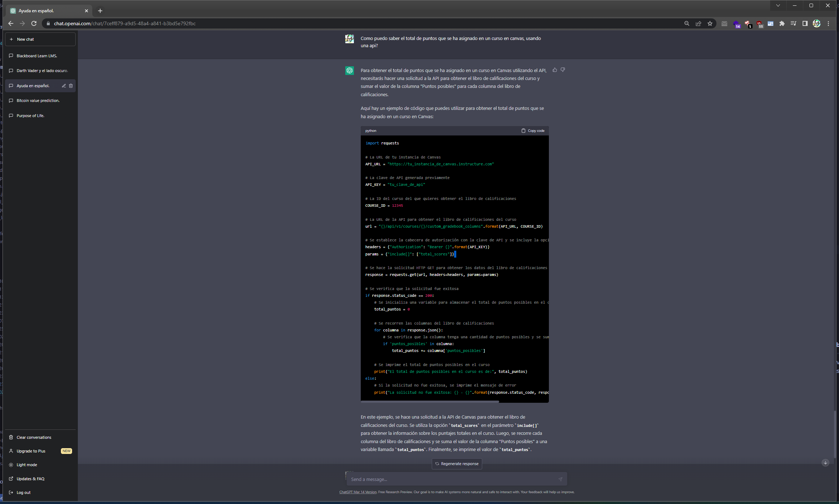The width and height of the screenshot is (839, 504).
Task: Reload the page with the refresh icon
Action: pos(34,23)
